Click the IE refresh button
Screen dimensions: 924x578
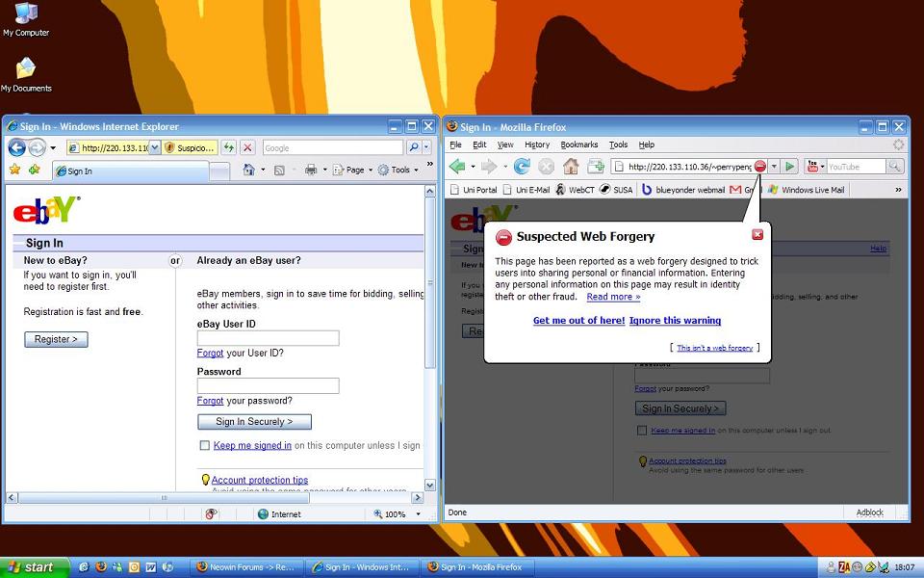(229, 147)
